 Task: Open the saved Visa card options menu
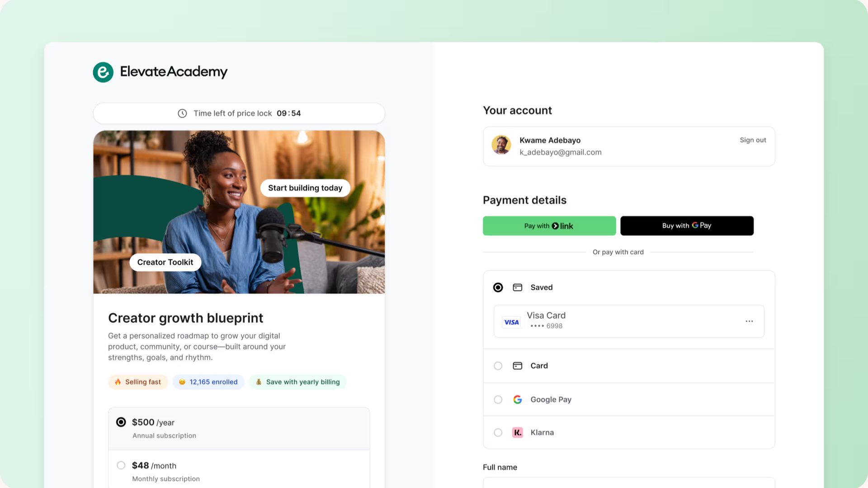coord(749,321)
